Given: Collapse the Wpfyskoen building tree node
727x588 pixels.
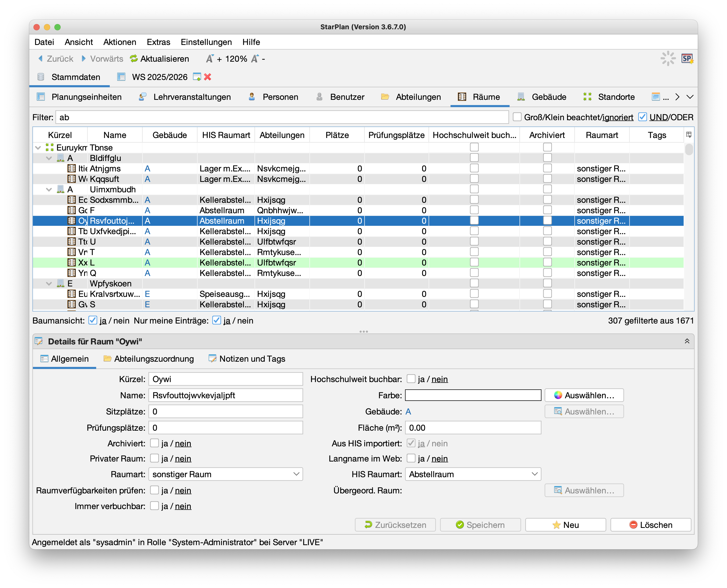Looking at the screenshot, I should [49, 284].
